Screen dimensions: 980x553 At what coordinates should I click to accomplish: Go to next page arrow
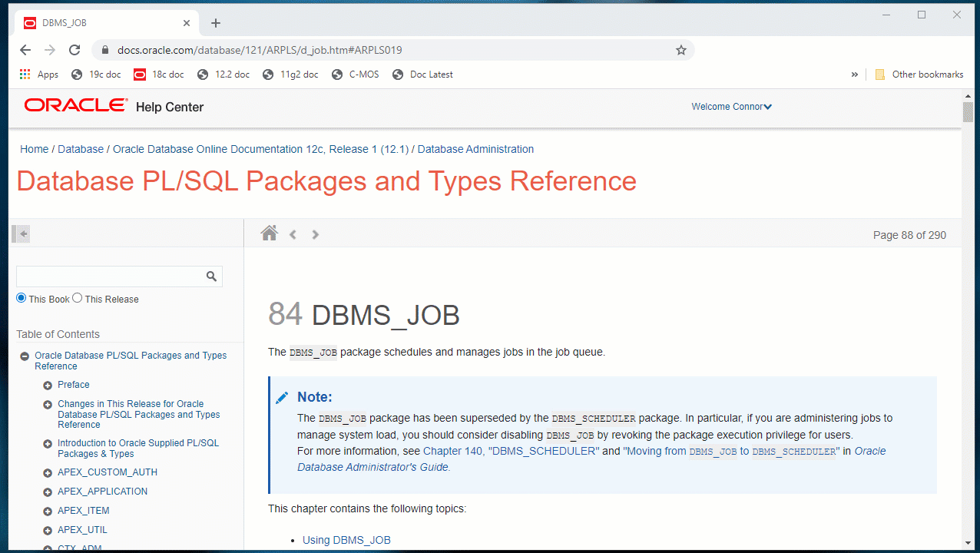[316, 234]
